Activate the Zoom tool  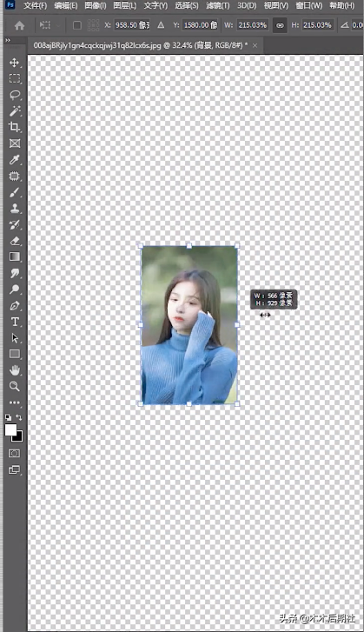[15, 386]
